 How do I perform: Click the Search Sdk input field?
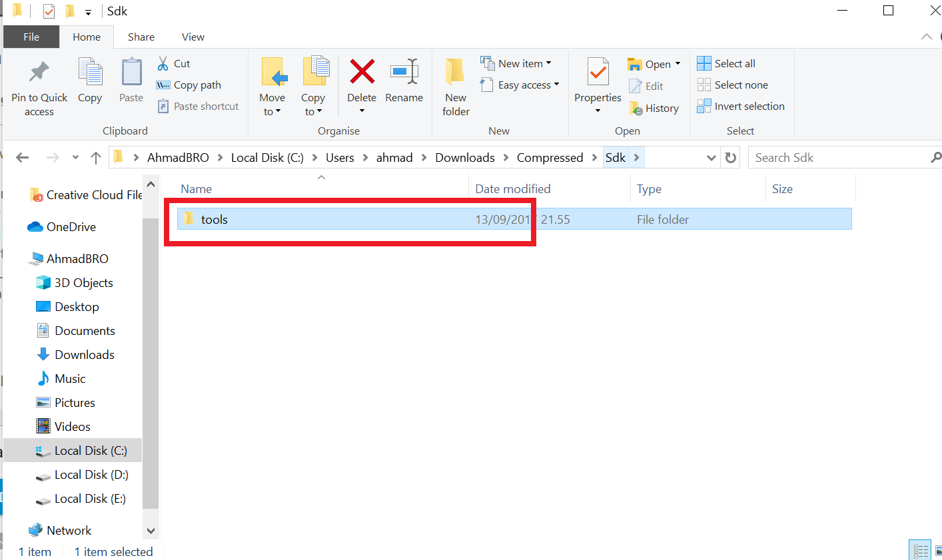839,158
